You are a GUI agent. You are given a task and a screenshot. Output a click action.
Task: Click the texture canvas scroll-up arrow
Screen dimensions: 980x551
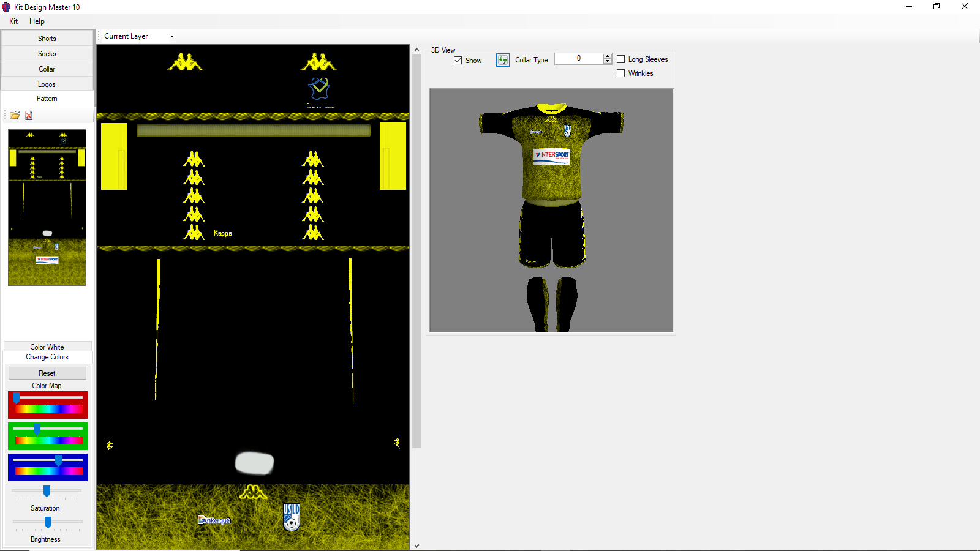(417, 50)
